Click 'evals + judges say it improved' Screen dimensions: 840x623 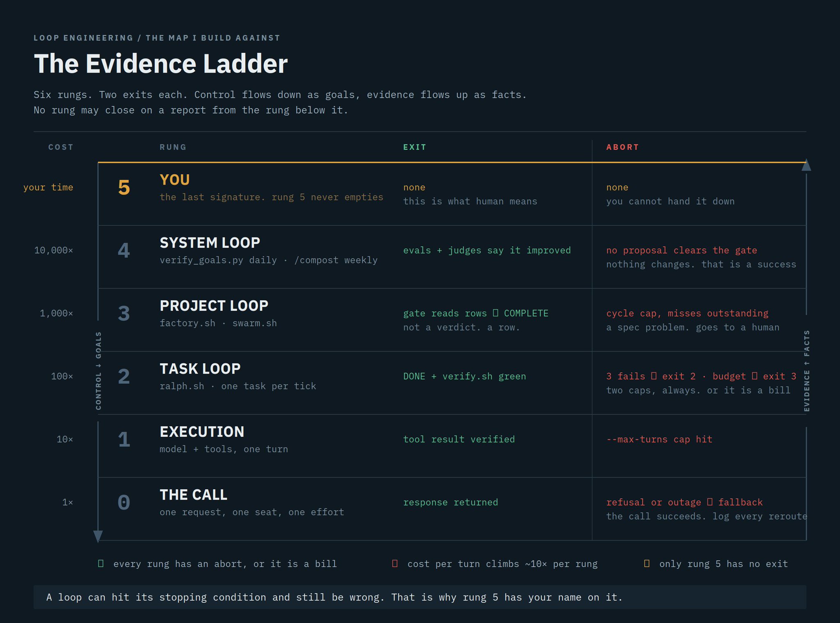click(487, 251)
